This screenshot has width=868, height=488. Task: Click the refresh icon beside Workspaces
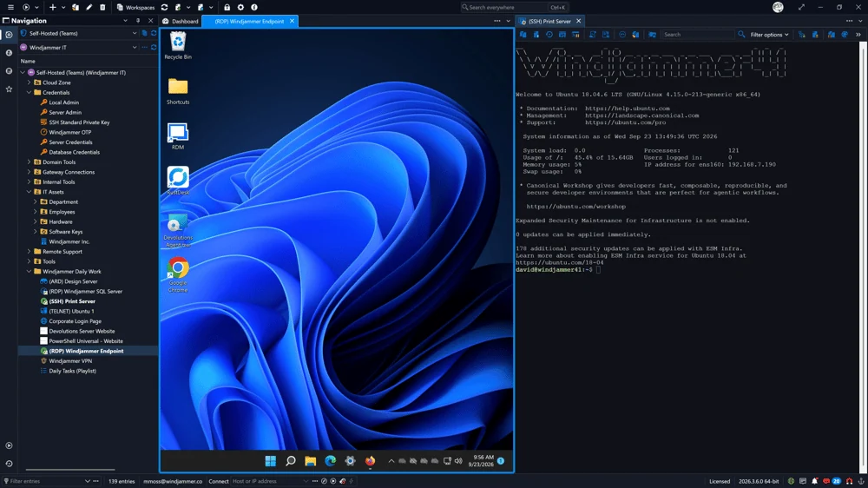pyautogui.click(x=164, y=7)
